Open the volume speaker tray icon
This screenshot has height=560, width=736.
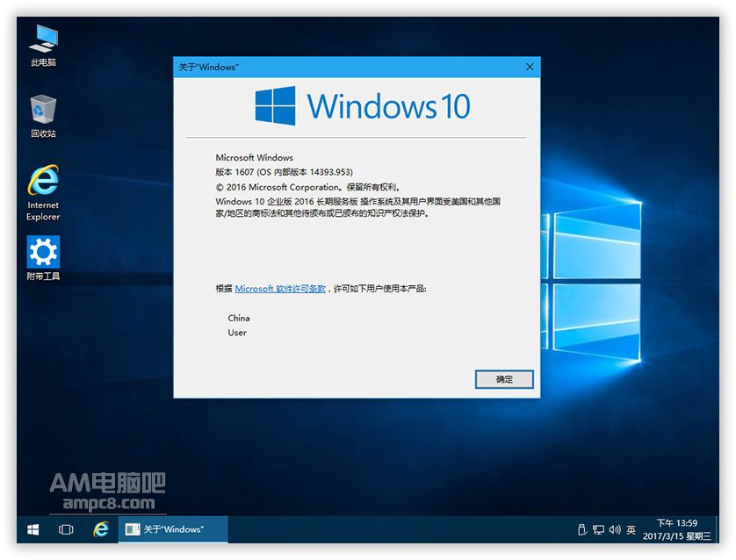click(x=615, y=529)
